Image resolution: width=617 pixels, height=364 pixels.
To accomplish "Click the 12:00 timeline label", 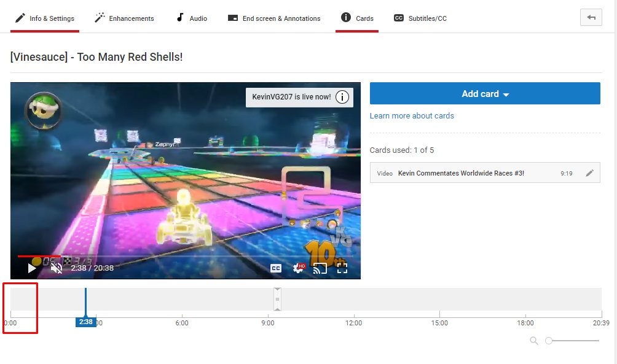I will click(354, 323).
